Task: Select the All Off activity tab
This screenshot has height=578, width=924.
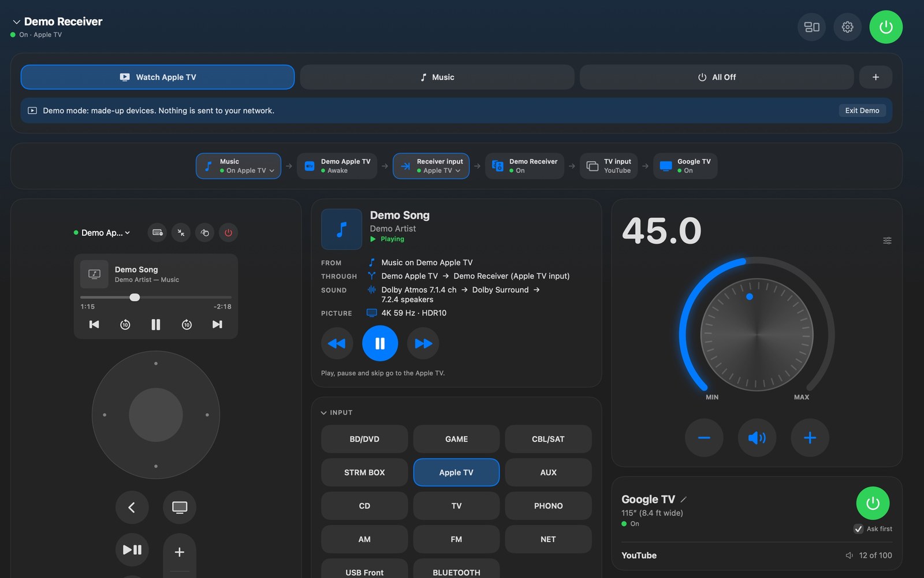Action: pos(717,77)
